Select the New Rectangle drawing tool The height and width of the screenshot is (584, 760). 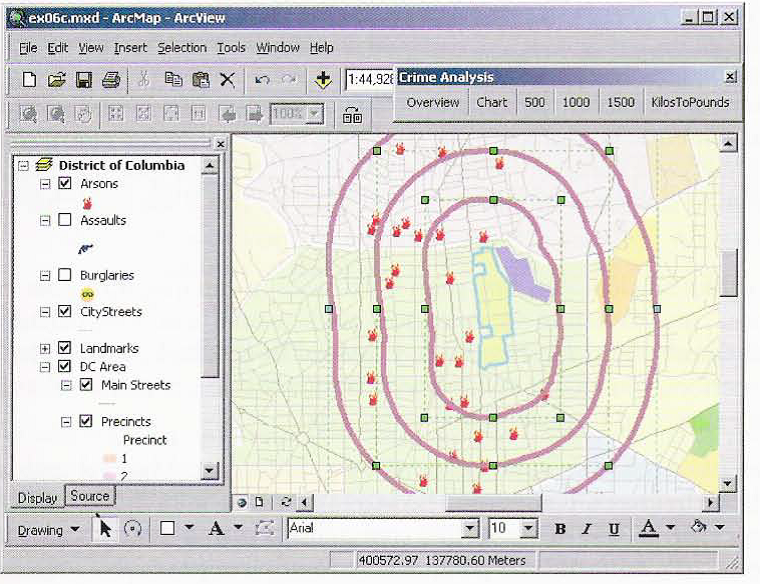(x=167, y=528)
